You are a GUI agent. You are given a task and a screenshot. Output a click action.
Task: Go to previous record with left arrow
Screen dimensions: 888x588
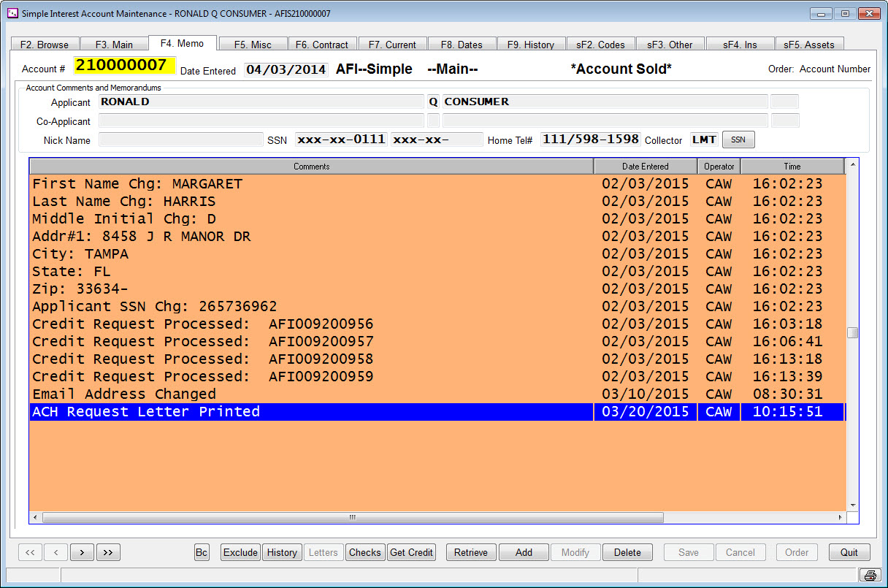55,552
